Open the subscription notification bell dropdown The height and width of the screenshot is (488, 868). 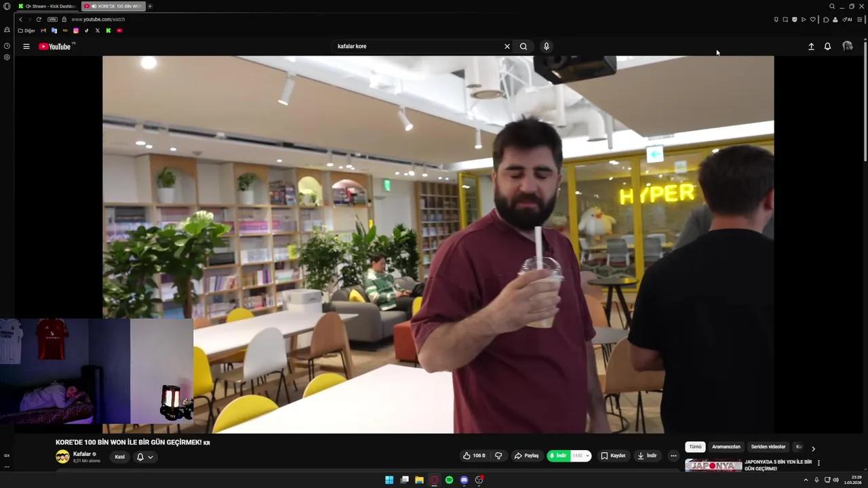coord(144,457)
